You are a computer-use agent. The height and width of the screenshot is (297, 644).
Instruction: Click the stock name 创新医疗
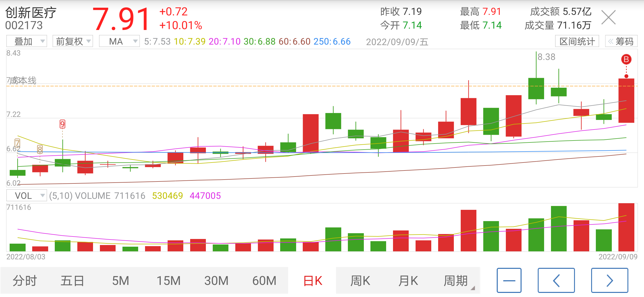(x=31, y=13)
